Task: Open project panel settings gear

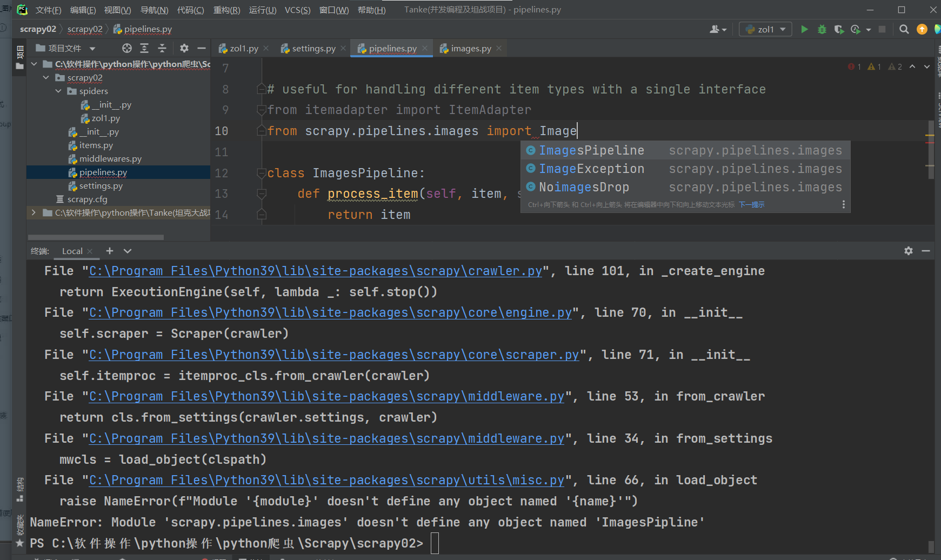Action: point(184,48)
